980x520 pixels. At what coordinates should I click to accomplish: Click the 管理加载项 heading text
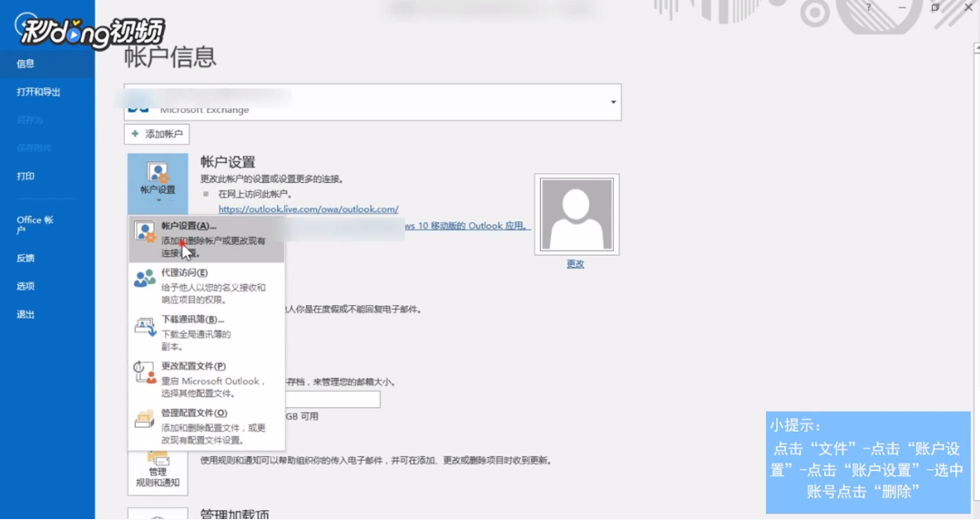point(235,514)
